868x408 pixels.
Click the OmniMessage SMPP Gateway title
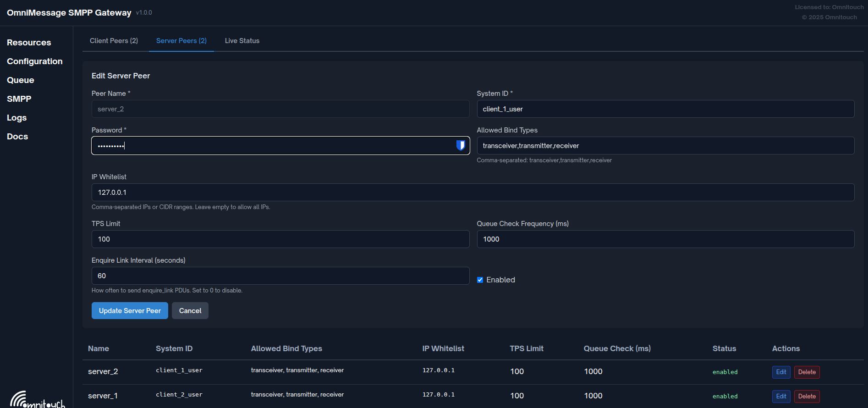tap(69, 13)
